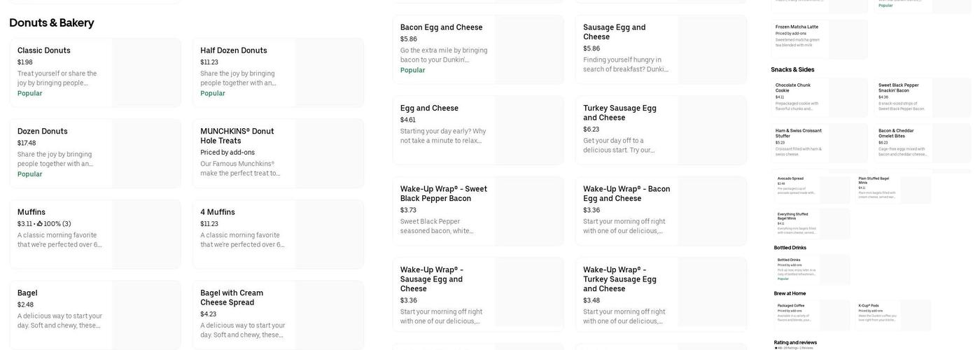Open Turkey Sausage Egg and Cheese

619,113
